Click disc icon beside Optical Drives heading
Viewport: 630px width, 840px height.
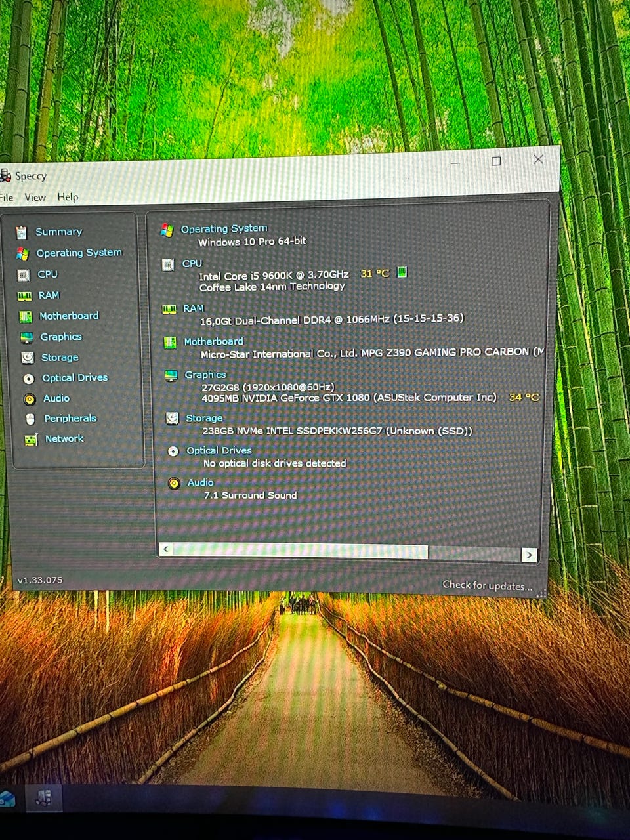point(173,451)
